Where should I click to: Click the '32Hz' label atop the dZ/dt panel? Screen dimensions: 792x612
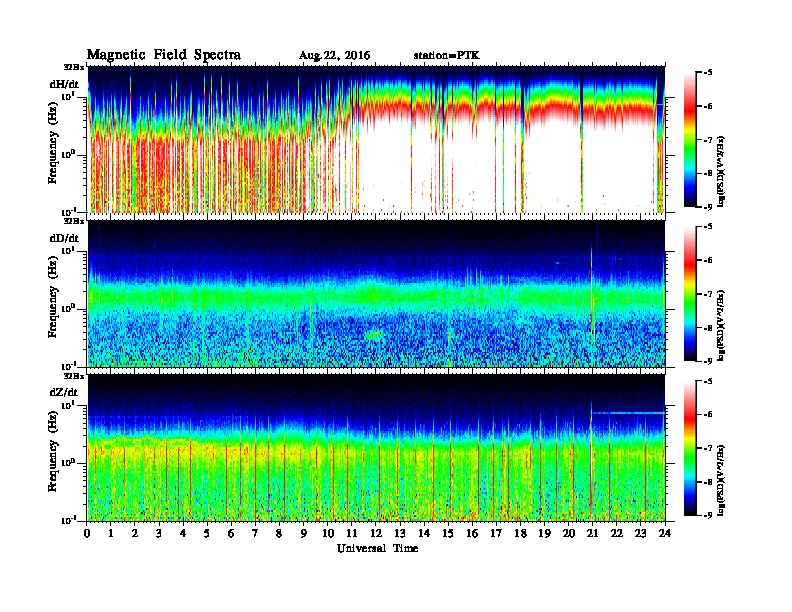(x=73, y=376)
